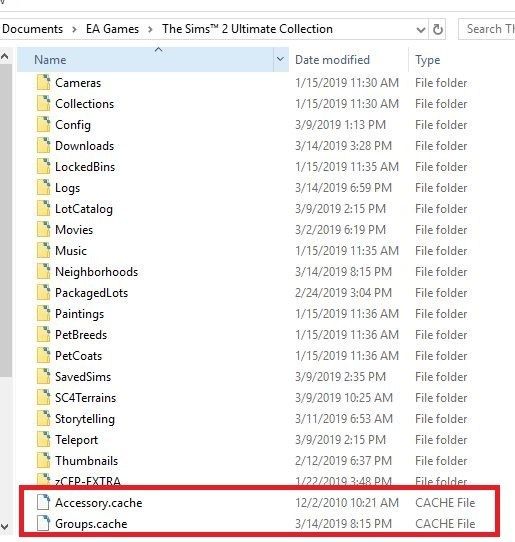Screen dimensions: 515x542
Task: Open the Name column filter dropdown
Action: [x=280, y=59]
